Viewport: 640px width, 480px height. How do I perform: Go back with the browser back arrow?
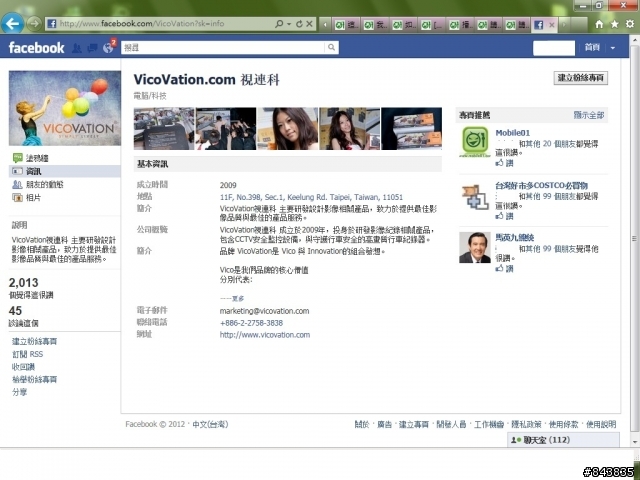(12, 23)
